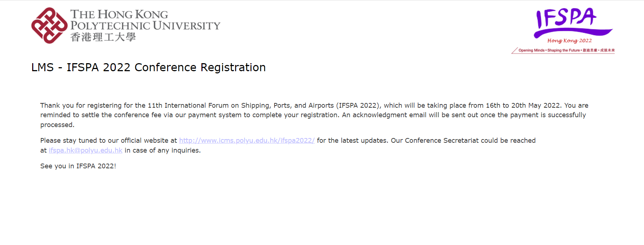Click the 16th to 20th May 2022 date text
This screenshot has height=245, width=644.
pos(523,106)
